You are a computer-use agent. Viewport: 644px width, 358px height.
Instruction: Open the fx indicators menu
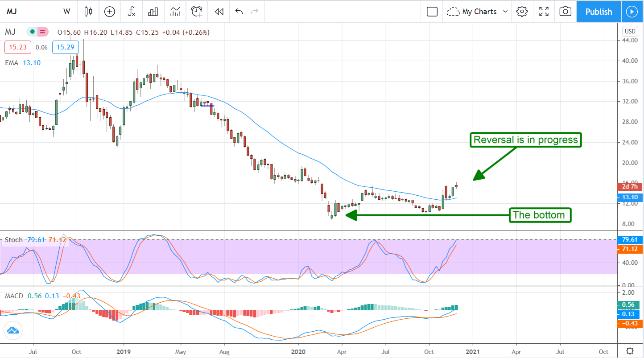(131, 12)
